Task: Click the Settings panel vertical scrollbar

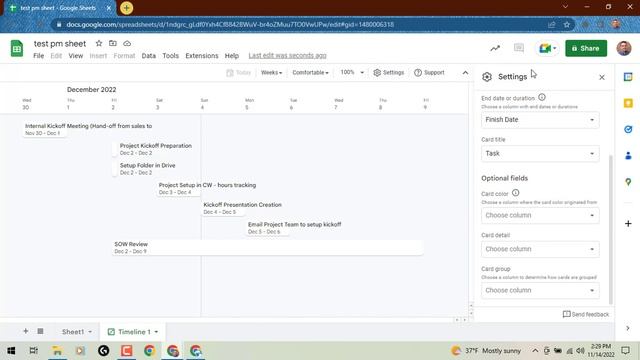Action: (611, 229)
